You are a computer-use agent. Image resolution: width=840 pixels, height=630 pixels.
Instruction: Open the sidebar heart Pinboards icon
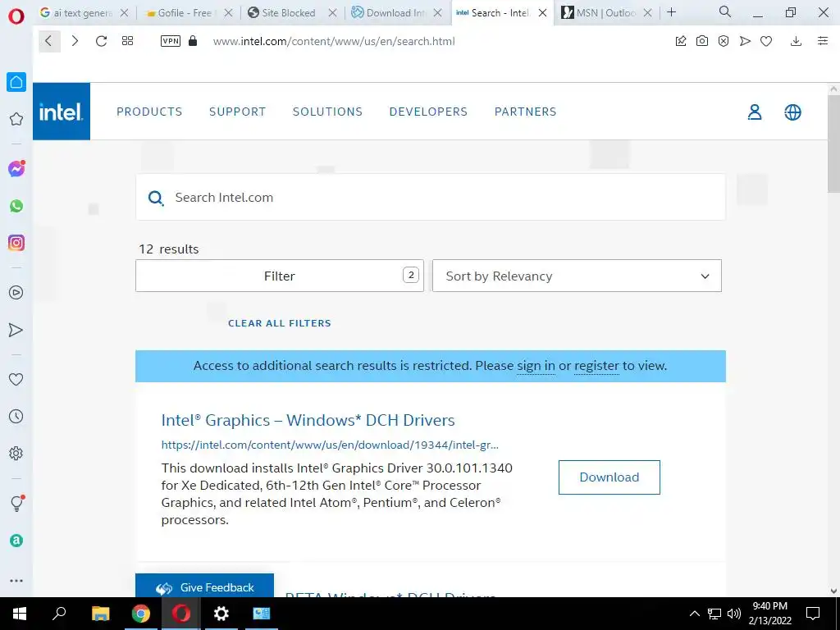(16, 379)
